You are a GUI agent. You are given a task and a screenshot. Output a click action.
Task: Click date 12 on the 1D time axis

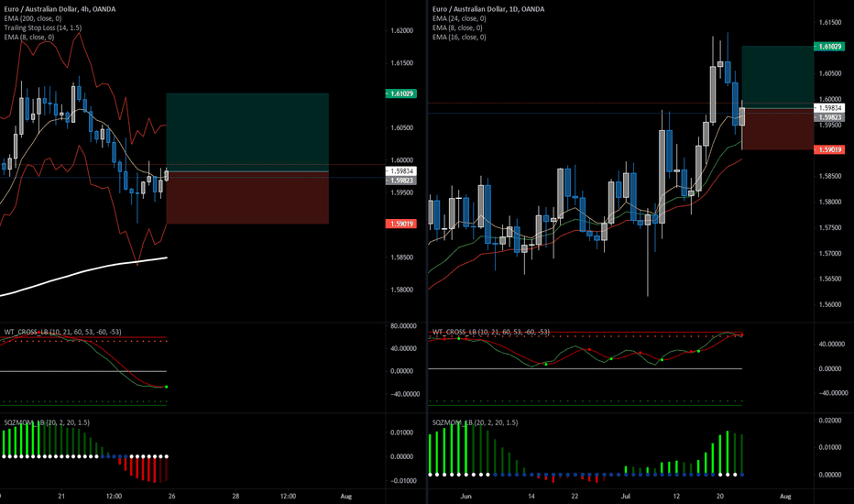tap(676, 497)
